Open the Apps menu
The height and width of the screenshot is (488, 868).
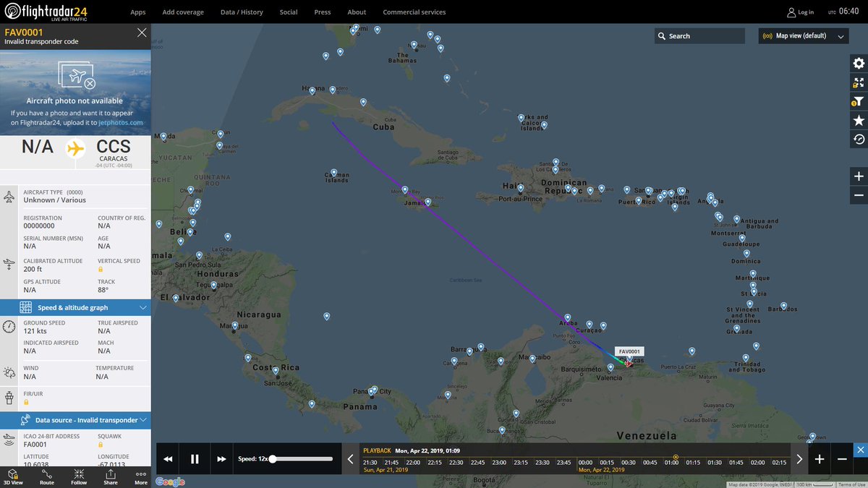coord(137,12)
